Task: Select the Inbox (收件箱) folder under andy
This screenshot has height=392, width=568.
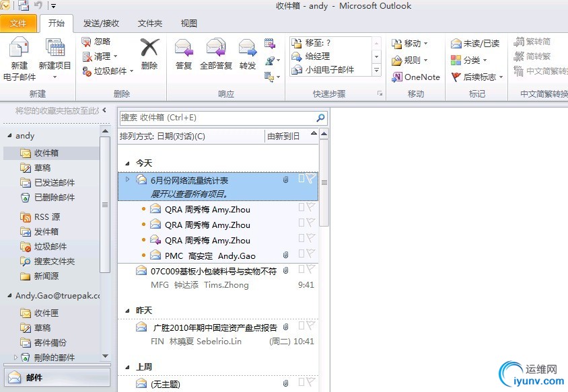Action: pos(51,153)
